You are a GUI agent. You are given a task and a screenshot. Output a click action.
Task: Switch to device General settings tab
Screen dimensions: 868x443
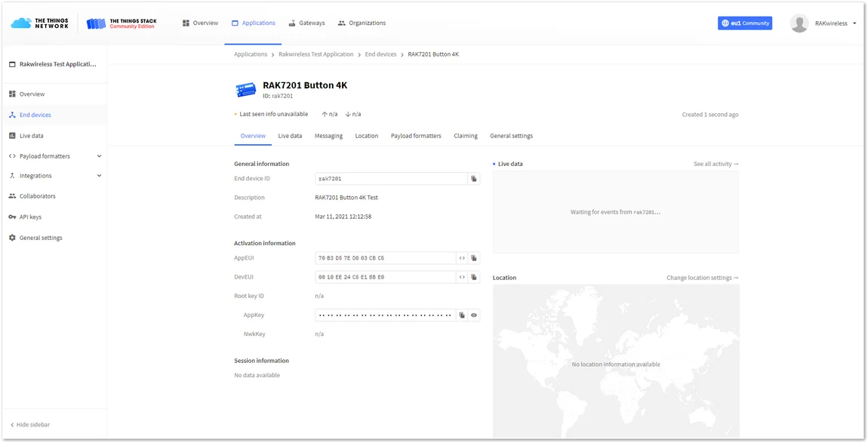coord(512,136)
